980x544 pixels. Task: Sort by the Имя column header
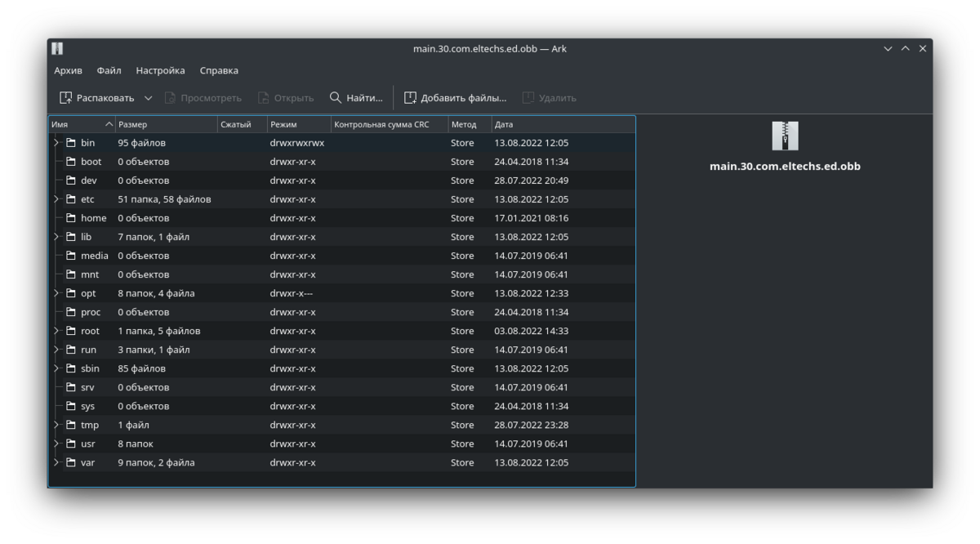coord(78,125)
